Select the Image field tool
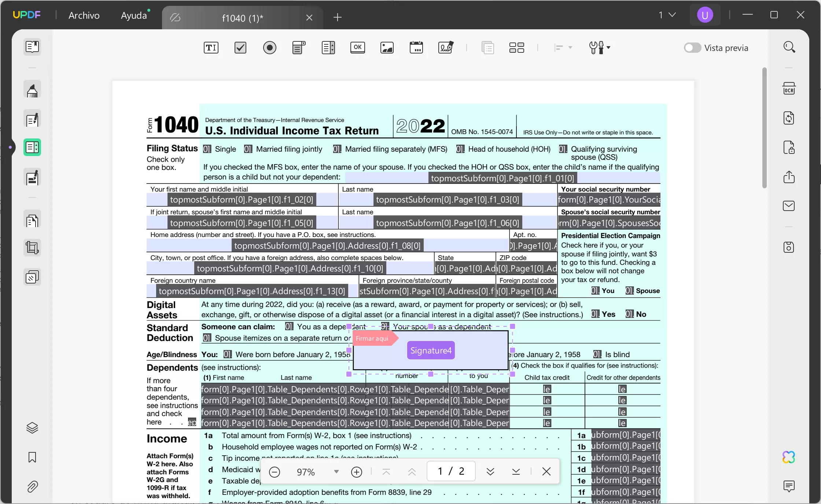The height and width of the screenshot is (504, 821). click(x=387, y=48)
